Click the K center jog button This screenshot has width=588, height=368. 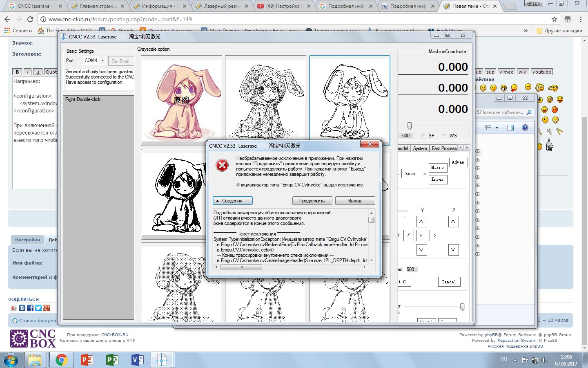421,236
